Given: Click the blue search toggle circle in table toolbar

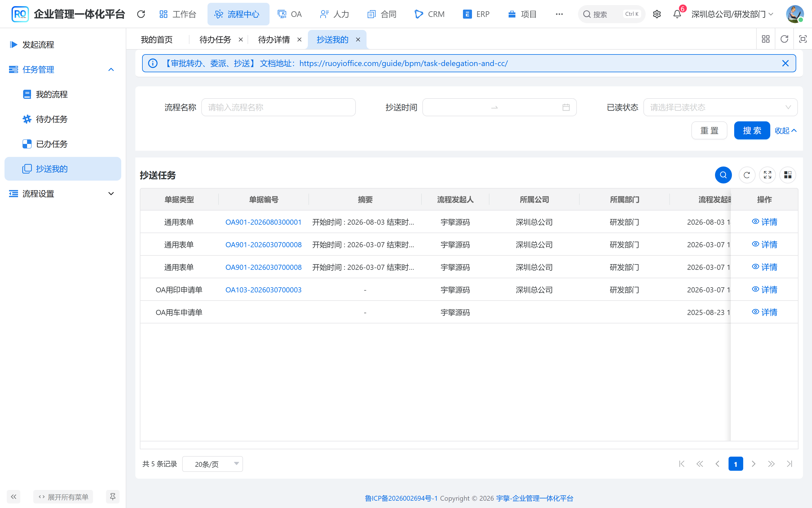Looking at the screenshot, I should pos(723,175).
